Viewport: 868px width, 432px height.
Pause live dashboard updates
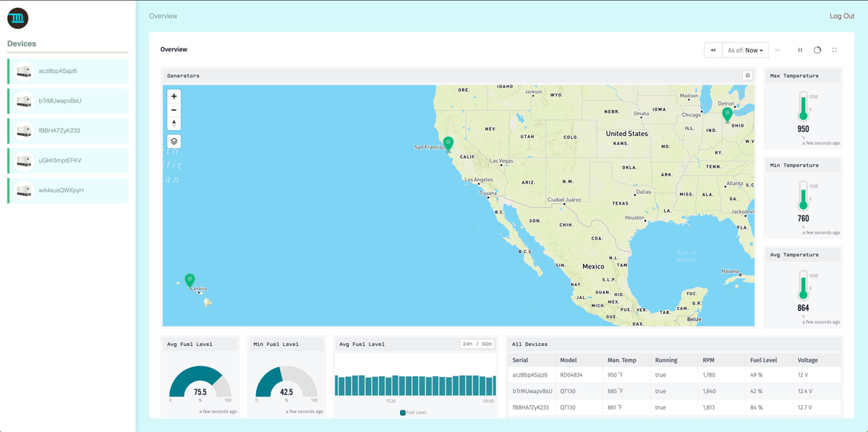click(800, 50)
